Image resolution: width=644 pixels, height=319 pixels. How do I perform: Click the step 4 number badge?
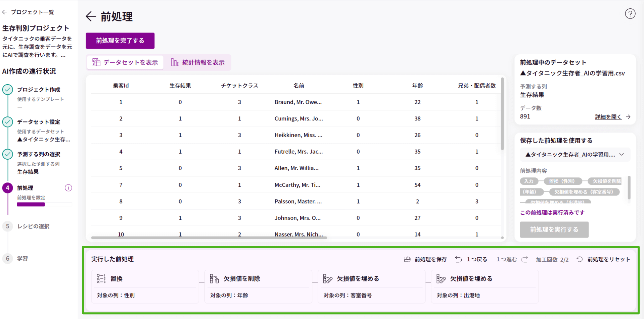[8, 188]
